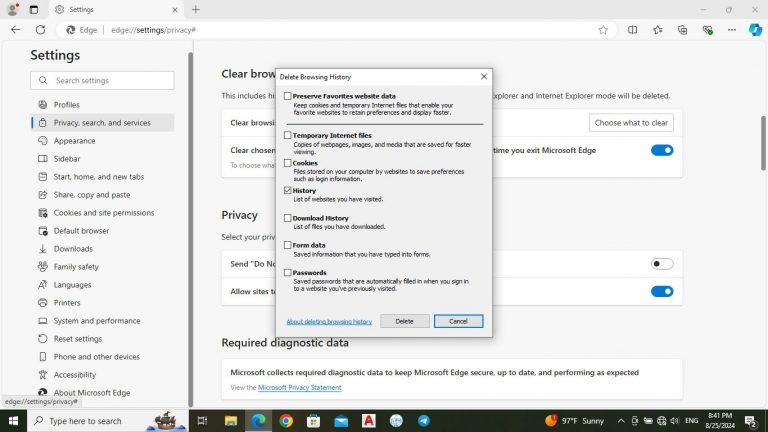This screenshot has height=432, width=768.
Task: Open Browser essentials heart icon
Action: 707,30
